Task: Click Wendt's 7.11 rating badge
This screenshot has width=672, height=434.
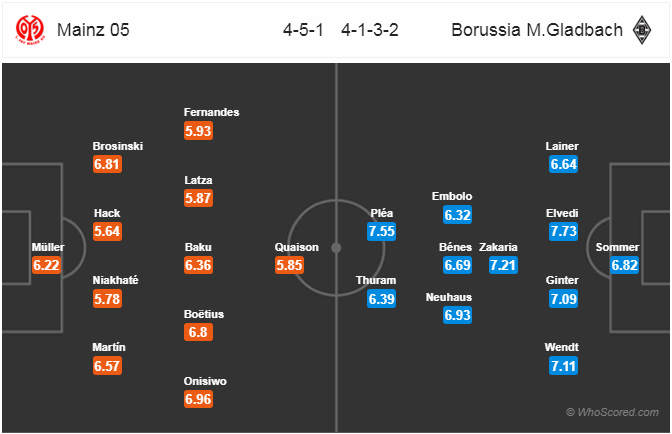Action: pos(564,366)
